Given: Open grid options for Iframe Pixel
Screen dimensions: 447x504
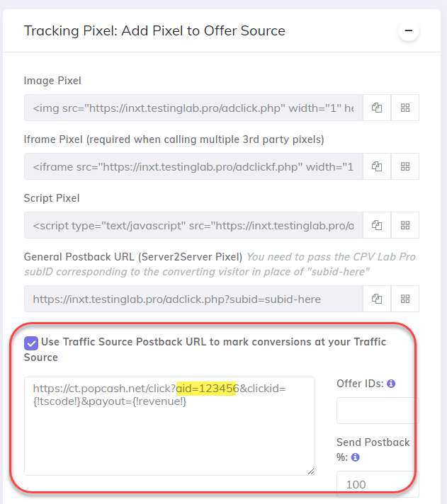Looking at the screenshot, I should pos(405,166).
